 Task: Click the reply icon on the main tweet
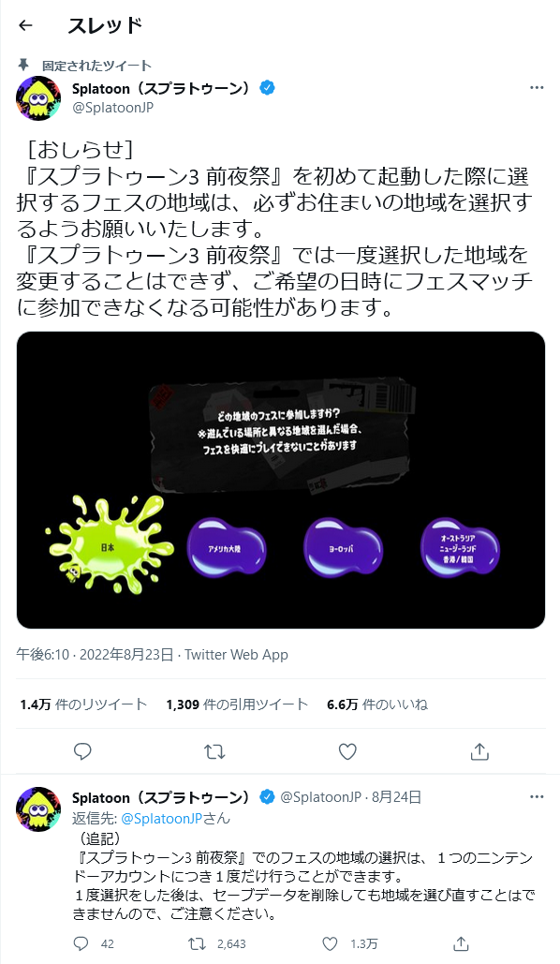pyautogui.click(x=82, y=751)
